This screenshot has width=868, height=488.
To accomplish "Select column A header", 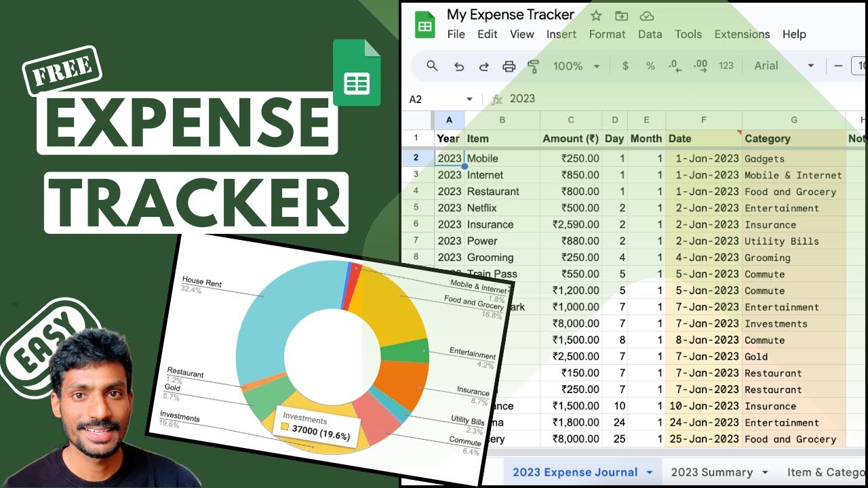I will (449, 120).
